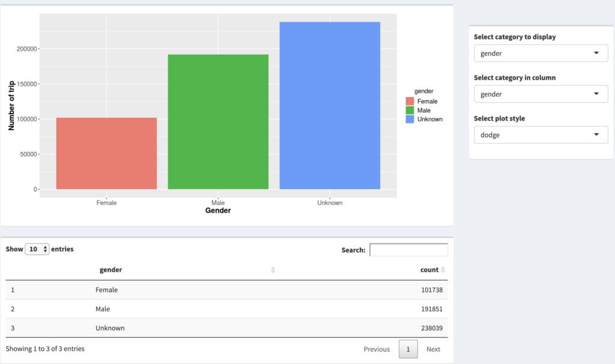The width and height of the screenshot is (615, 364).
Task: Change the Show entries count selector
Action: [x=37, y=249]
